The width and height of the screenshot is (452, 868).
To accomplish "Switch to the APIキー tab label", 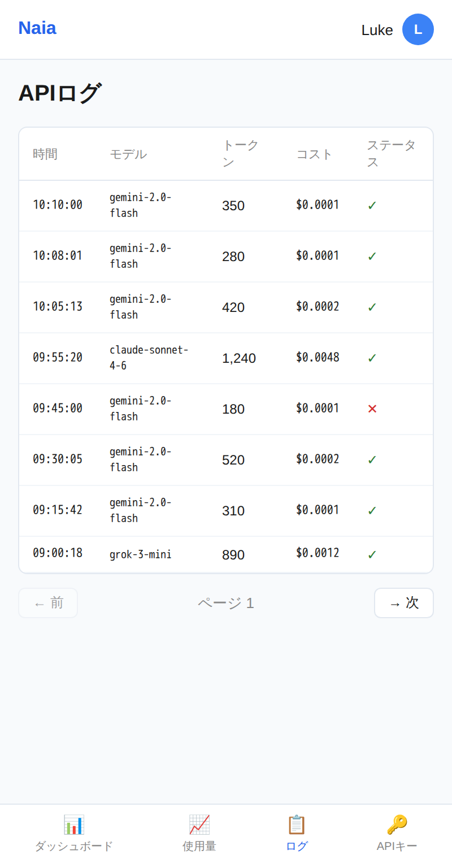I will [397, 846].
